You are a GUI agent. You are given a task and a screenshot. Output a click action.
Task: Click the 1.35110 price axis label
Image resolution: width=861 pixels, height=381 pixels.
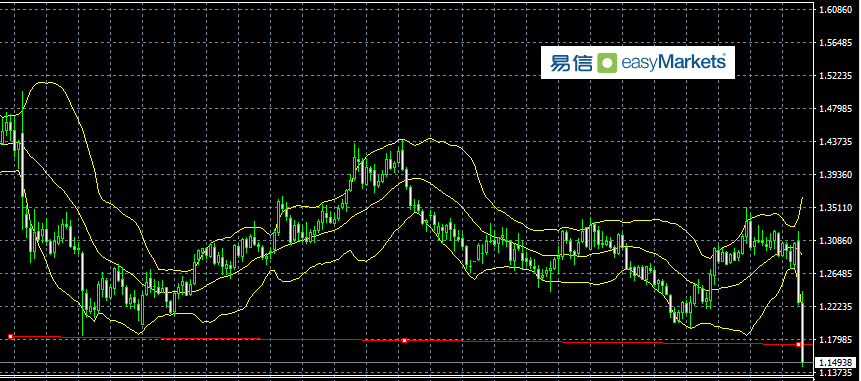(835, 208)
